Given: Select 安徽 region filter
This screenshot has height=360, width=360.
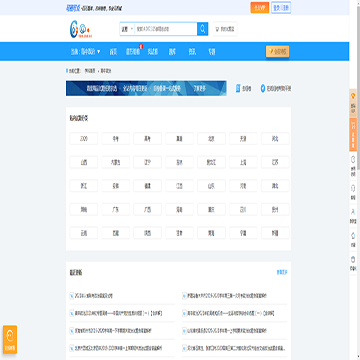Looking at the screenshot, I should (x=116, y=186).
